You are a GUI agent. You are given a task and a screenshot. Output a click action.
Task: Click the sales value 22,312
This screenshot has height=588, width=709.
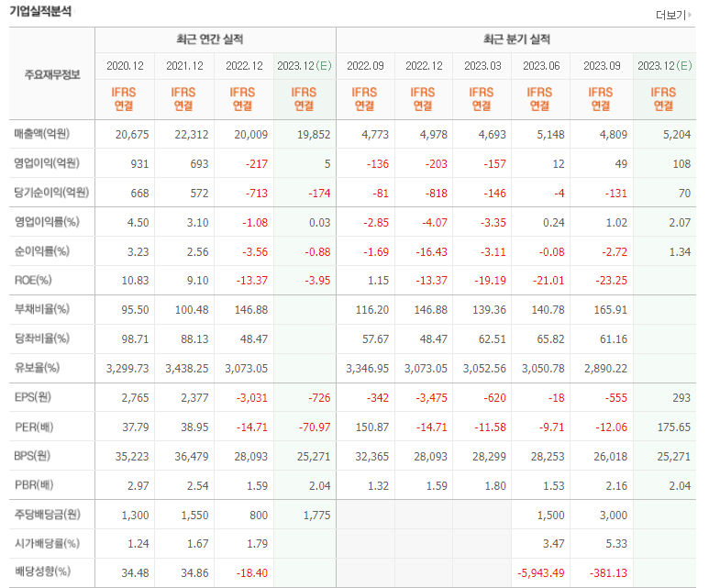192,135
